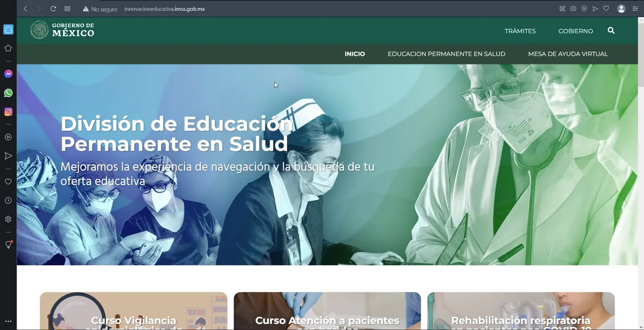This screenshot has height=330, width=644.
Task: Open Instagram in the sidebar
Action: pos(8,112)
